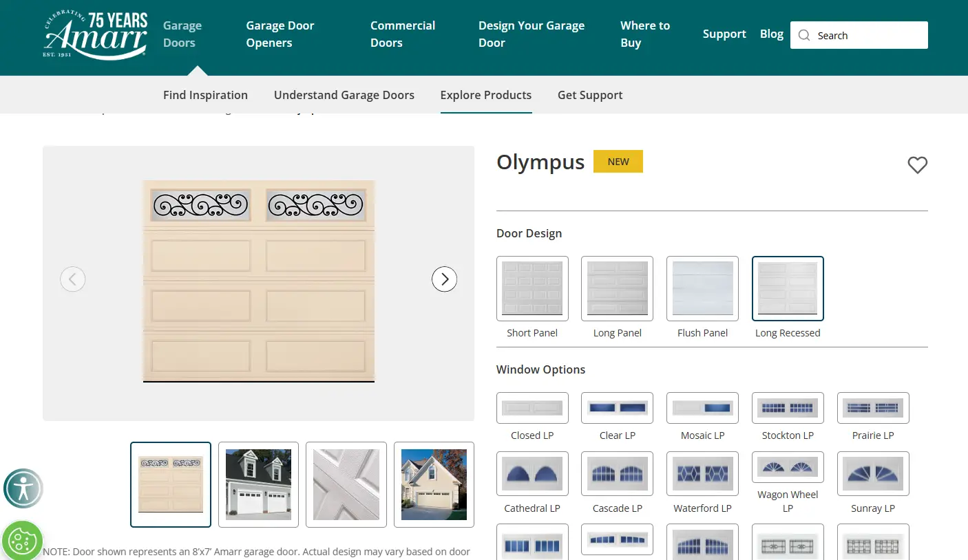This screenshot has height=560, width=968.
Task: Click the large beige garage door preview
Action: click(x=259, y=281)
